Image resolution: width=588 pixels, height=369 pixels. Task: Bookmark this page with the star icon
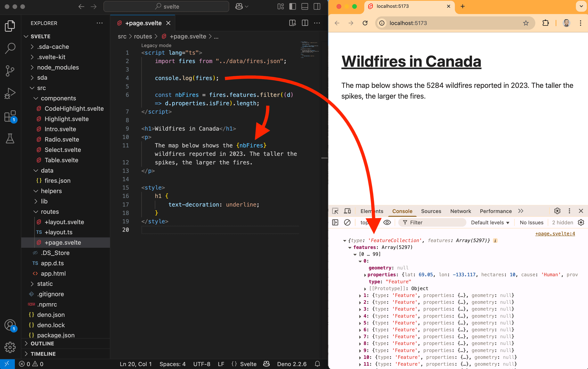(526, 23)
